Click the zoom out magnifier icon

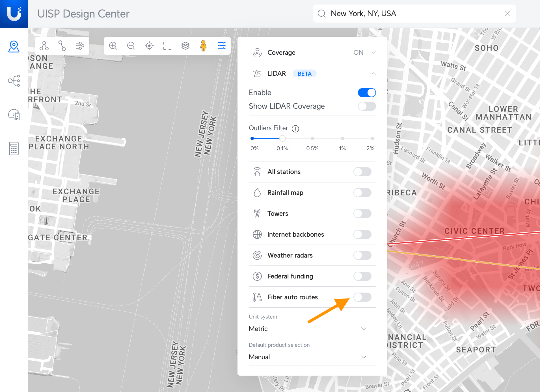(x=131, y=46)
